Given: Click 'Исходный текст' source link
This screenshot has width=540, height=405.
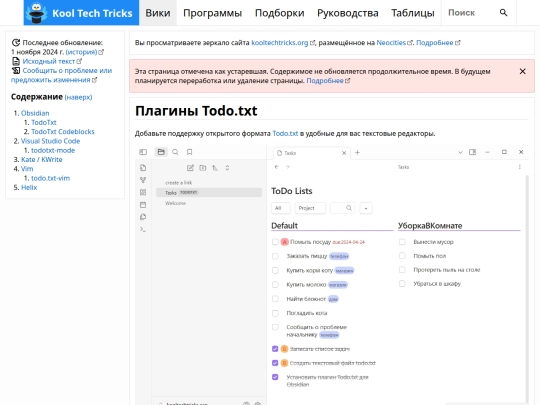Looking at the screenshot, I should pos(49,61).
